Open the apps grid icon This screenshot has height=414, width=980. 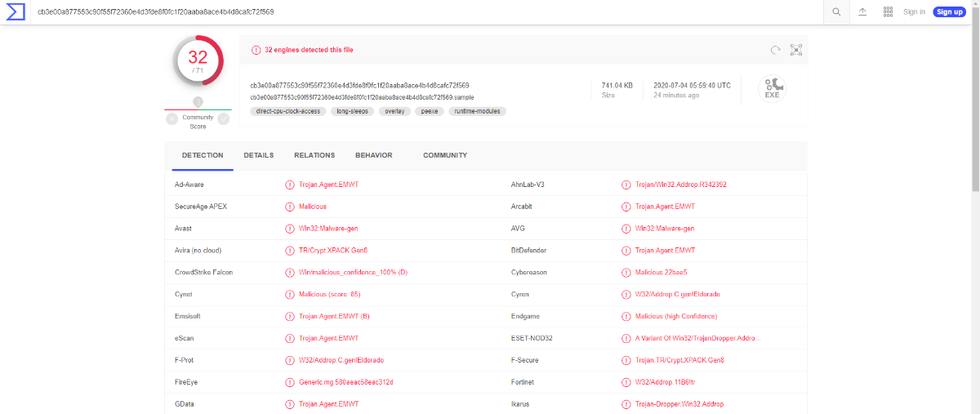pos(888,11)
